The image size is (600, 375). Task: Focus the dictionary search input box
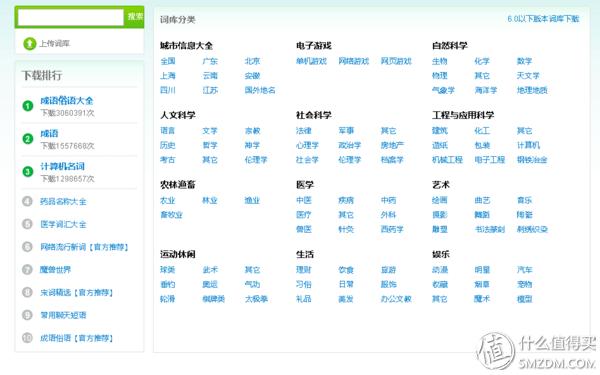coord(71,17)
